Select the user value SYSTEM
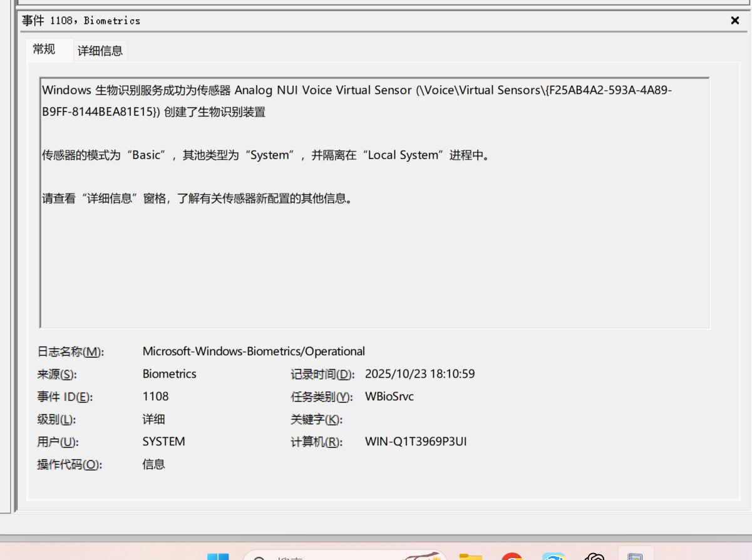The image size is (752, 560). tap(164, 442)
